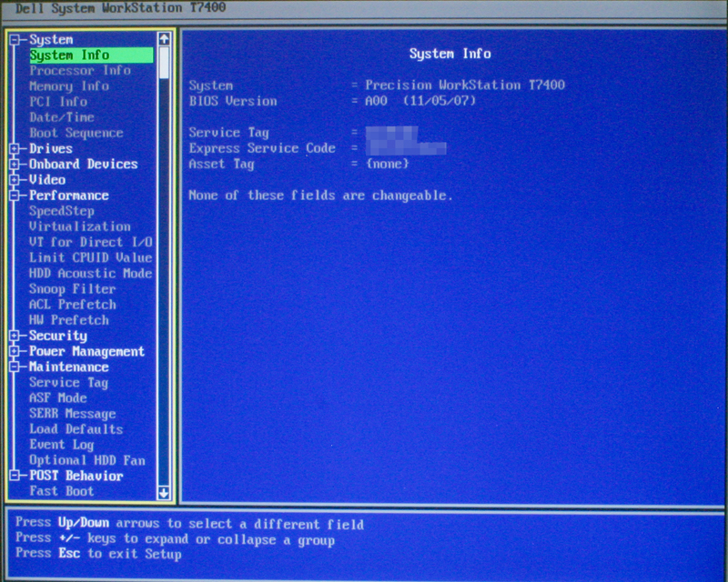Collapse the Maintenance group
This screenshot has width=728, height=582.
(x=15, y=366)
